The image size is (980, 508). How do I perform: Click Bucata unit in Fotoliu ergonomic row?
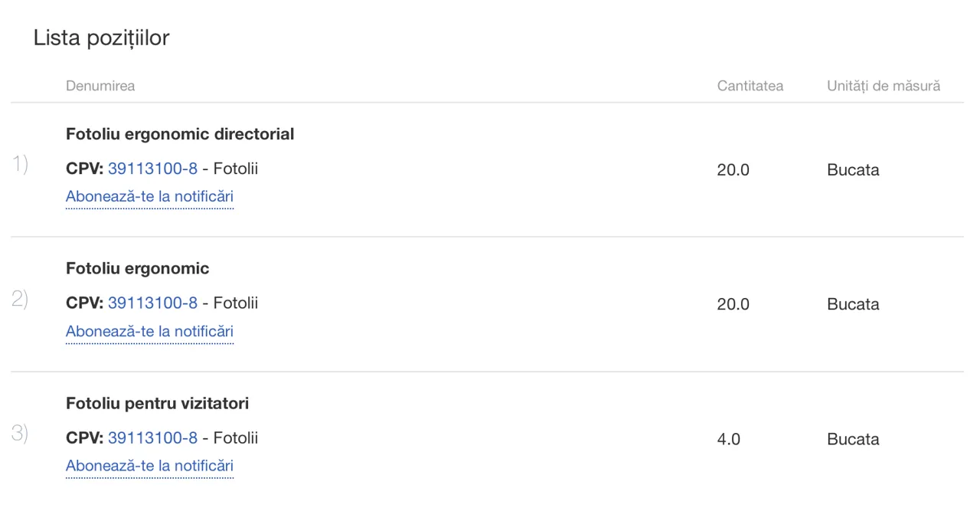(x=853, y=305)
